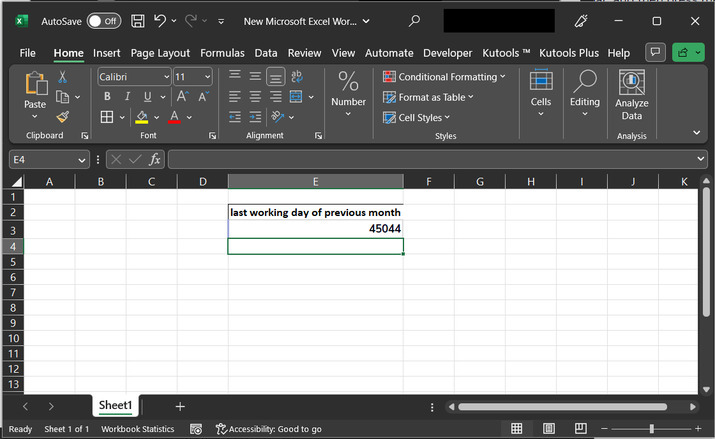The height and width of the screenshot is (439, 715).
Task: Toggle Wrap Text for the cell
Action: click(x=296, y=77)
